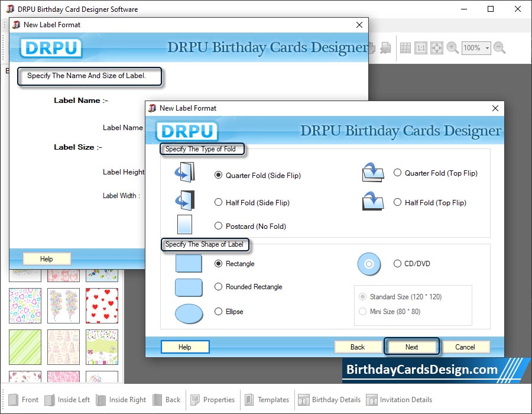
Task: Click the fit-to-window toolbar icon
Action: pos(436,48)
